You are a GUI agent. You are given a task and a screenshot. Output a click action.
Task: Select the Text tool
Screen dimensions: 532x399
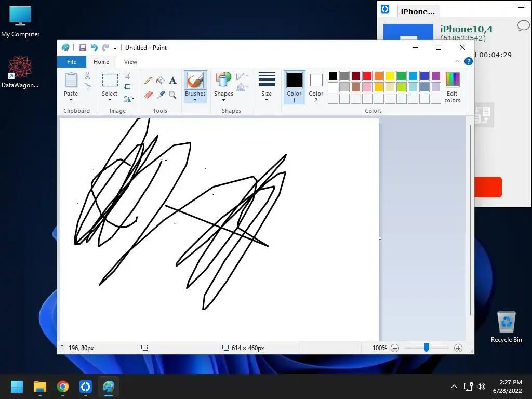click(x=172, y=81)
